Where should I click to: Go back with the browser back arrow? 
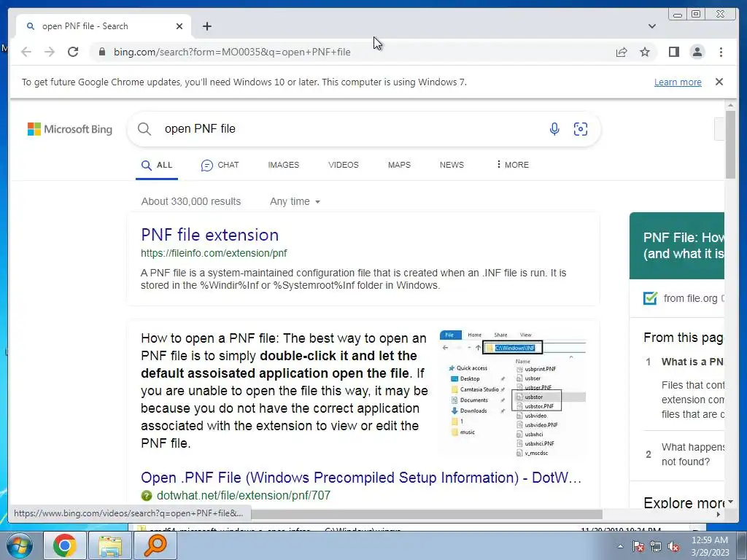(26, 52)
